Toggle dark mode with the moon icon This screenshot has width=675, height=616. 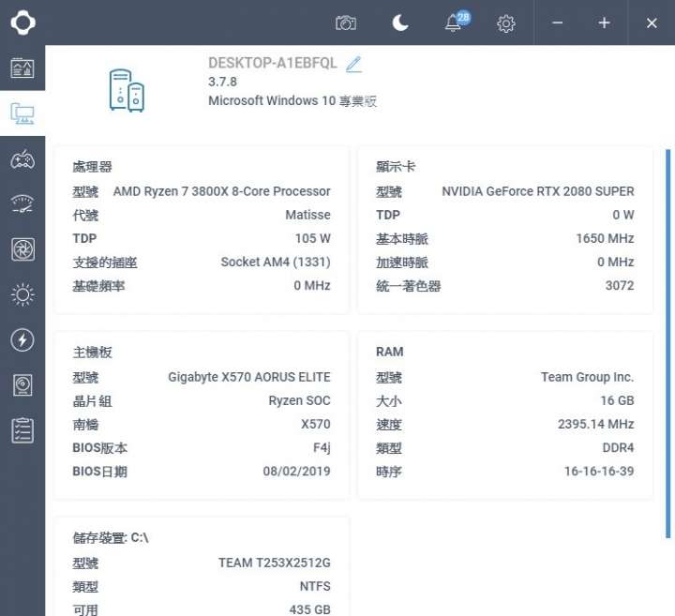pyautogui.click(x=400, y=23)
